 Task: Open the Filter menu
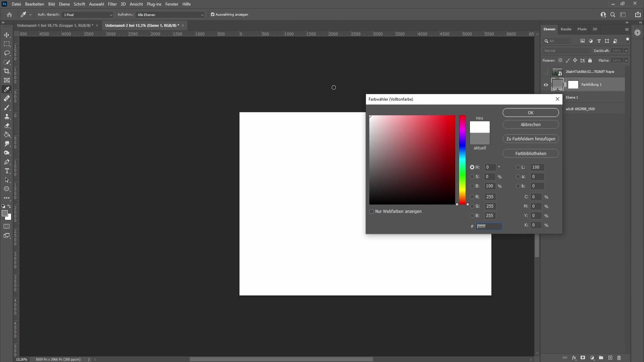112,4
